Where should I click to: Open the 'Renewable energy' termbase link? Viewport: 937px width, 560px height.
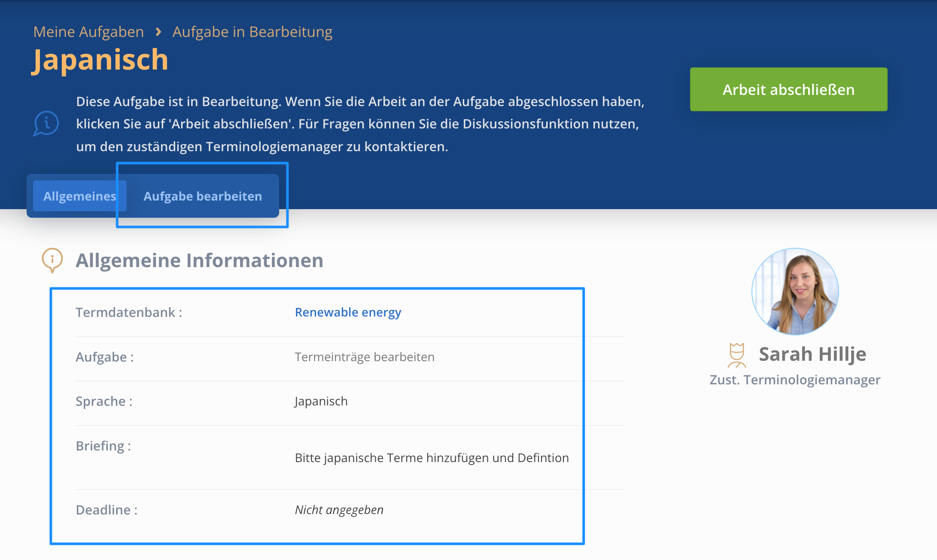[348, 312]
